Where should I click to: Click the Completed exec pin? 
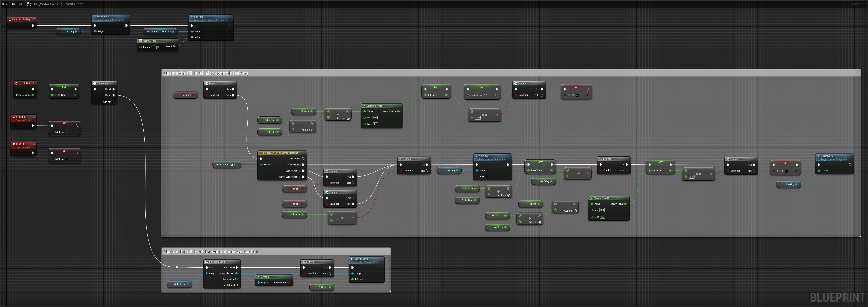click(x=237, y=285)
